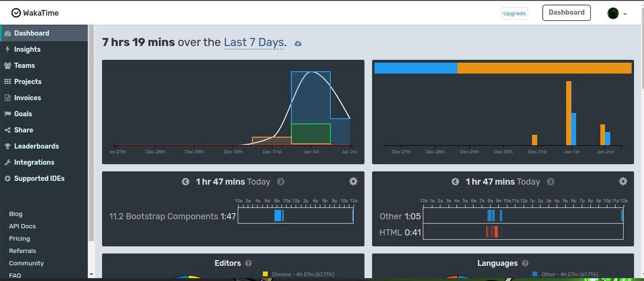
Task: Go to next day in projects panel
Action: (x=281, y=182)
